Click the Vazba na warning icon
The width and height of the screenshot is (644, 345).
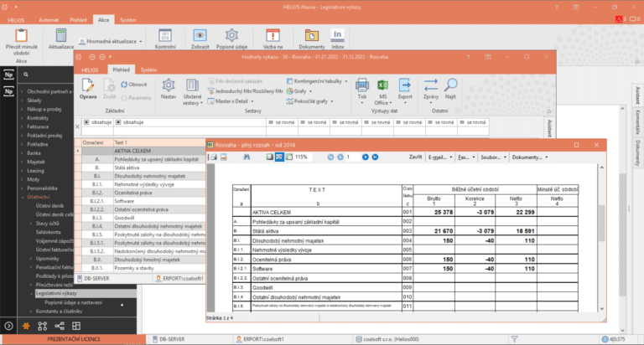[x=273, y=35]
